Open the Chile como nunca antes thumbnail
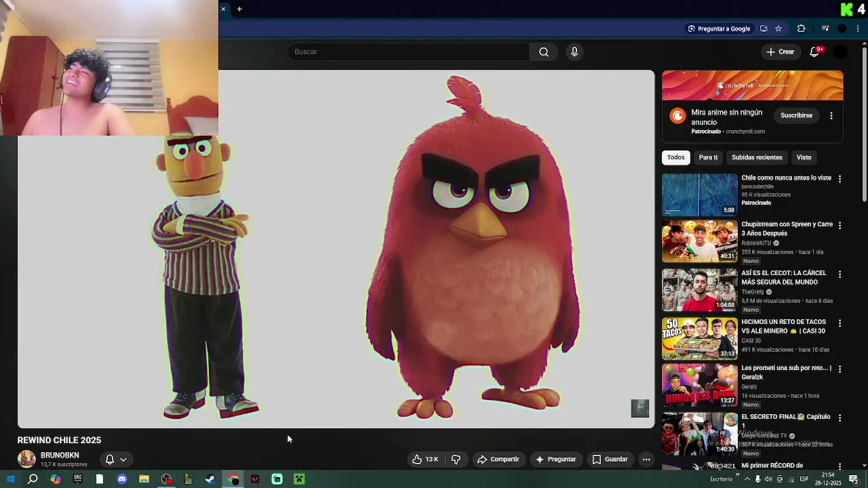Image resolution: width=868 pixels, height=488 pixels. 700,195
